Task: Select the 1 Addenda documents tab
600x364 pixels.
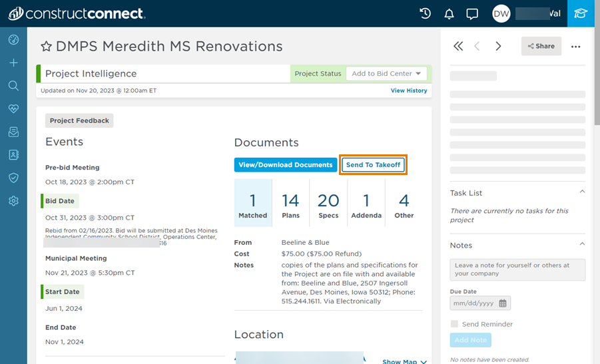Action: pyautogui.click(x=366, y=203)
